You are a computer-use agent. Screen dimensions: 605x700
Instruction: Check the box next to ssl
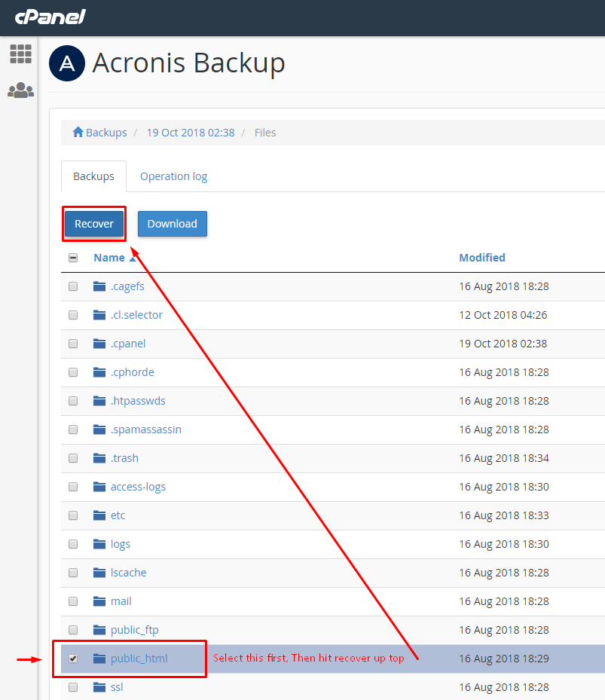[73, 687]
